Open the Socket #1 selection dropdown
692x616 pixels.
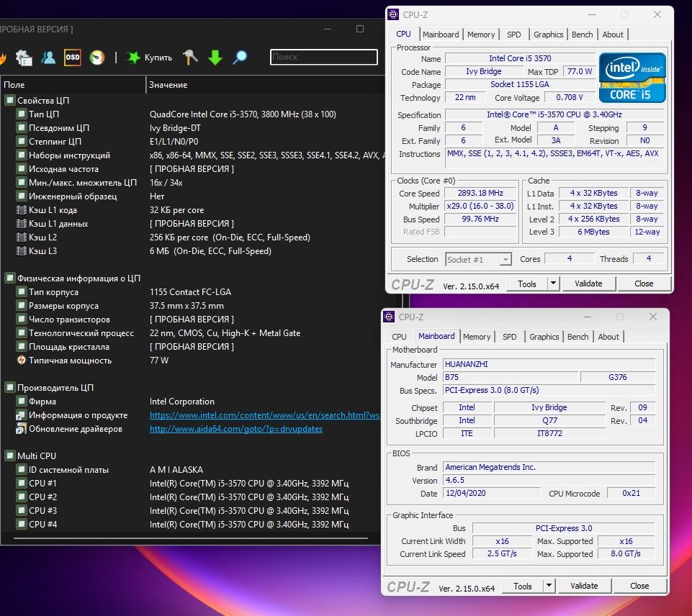click(x=478, y=259)
